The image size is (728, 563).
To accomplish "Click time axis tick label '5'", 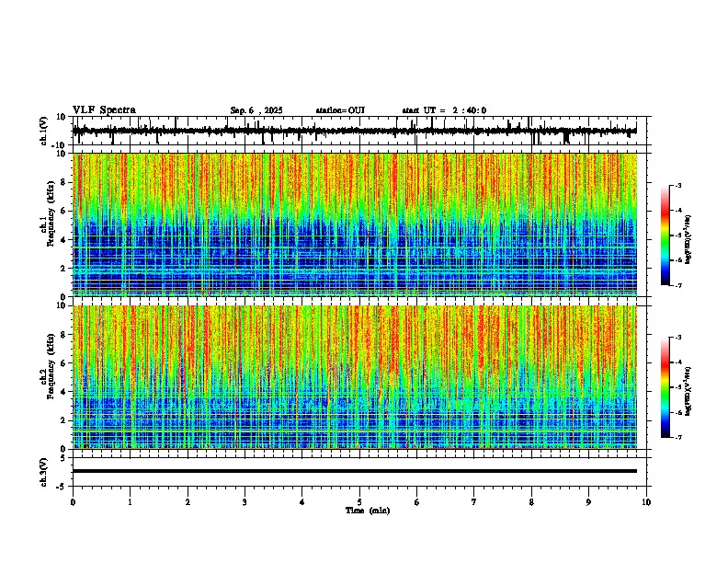I will click(x=359, y=502).
